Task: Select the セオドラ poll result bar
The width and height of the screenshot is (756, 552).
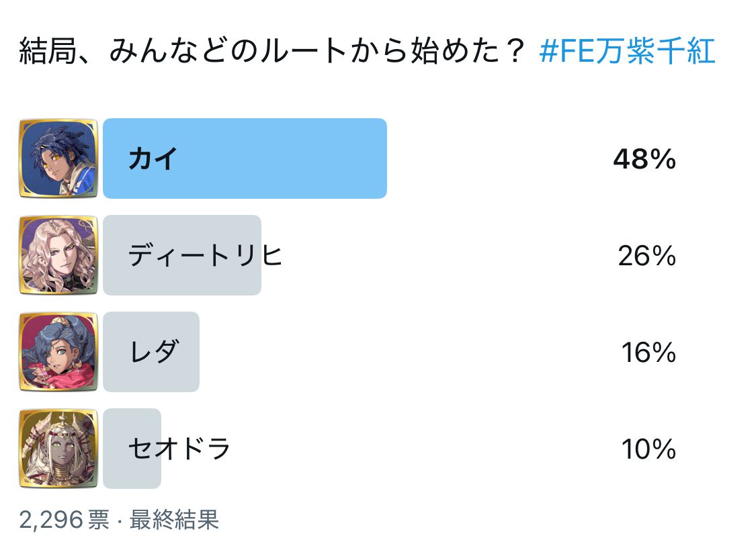Action: (x=132, y=449)
